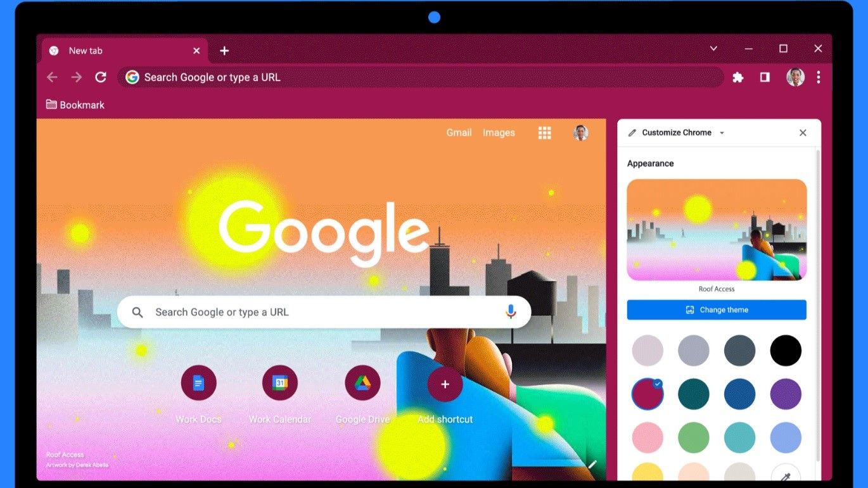Expand the Customize Chrome dropdown arrow
The height and width of the screenshot is (488, 868).
(722, 132)
